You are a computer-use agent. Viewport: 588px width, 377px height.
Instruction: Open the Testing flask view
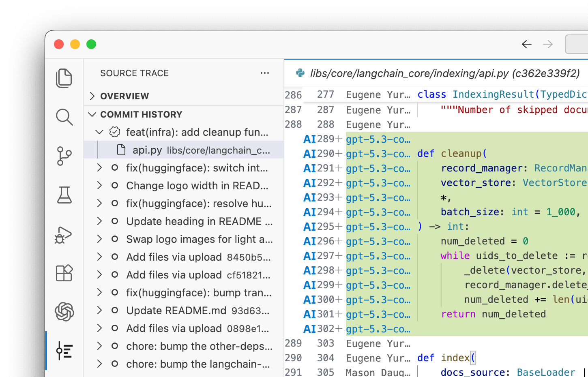pos(64,195)
